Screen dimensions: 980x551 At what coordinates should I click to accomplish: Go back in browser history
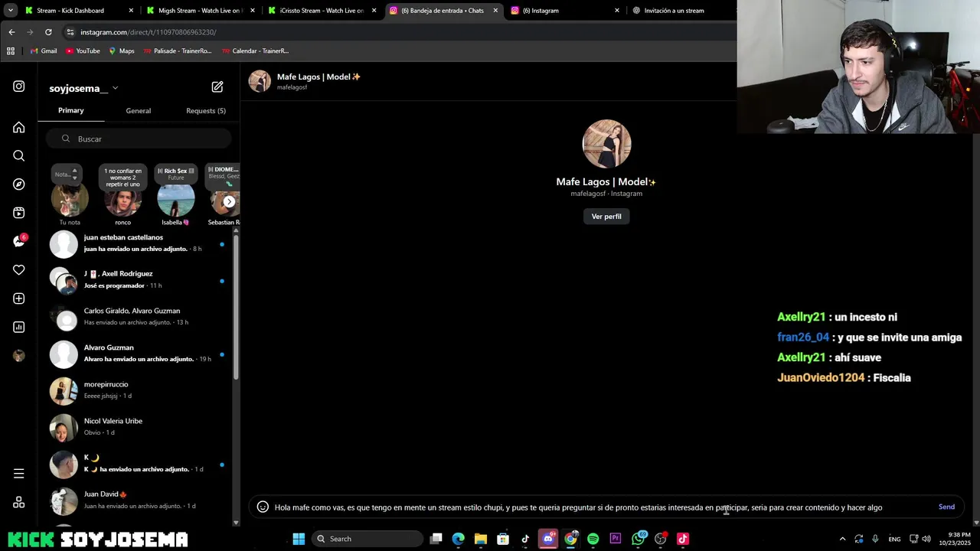click(x=11, y=32)
